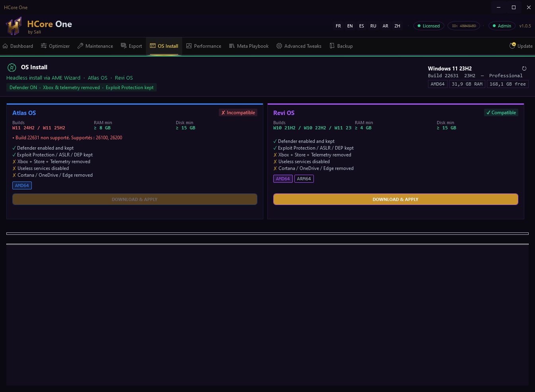Switch language to RU
Viewport: 535px width, 392px height.
click(x=373, y=26)
